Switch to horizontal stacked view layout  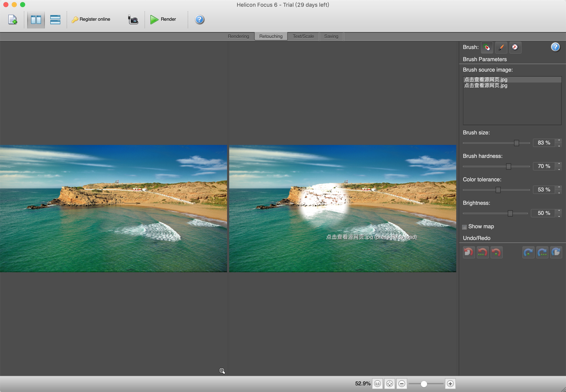pyautogui.click(x=55, y=19)
